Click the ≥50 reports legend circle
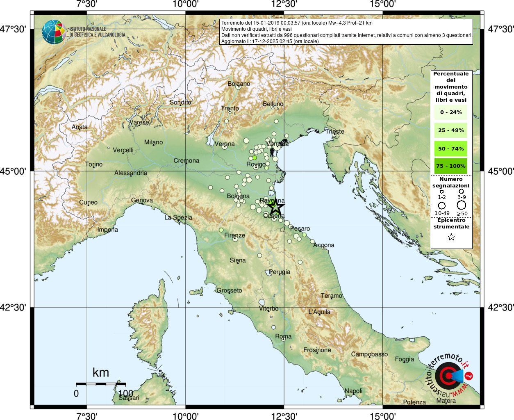The image size is (514, 420). tap(462, 205)
